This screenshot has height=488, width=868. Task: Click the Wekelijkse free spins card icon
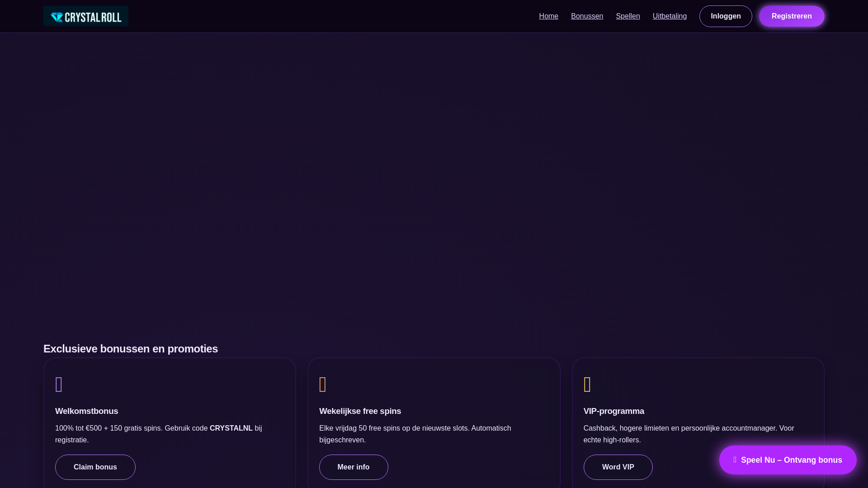323,385
